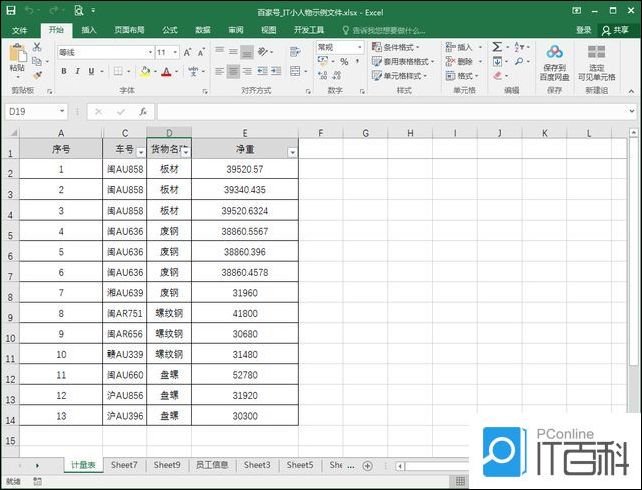Screen dimensions: 642x490
Task: Open the 插入 ribbon tab
Action: point(89,30)
